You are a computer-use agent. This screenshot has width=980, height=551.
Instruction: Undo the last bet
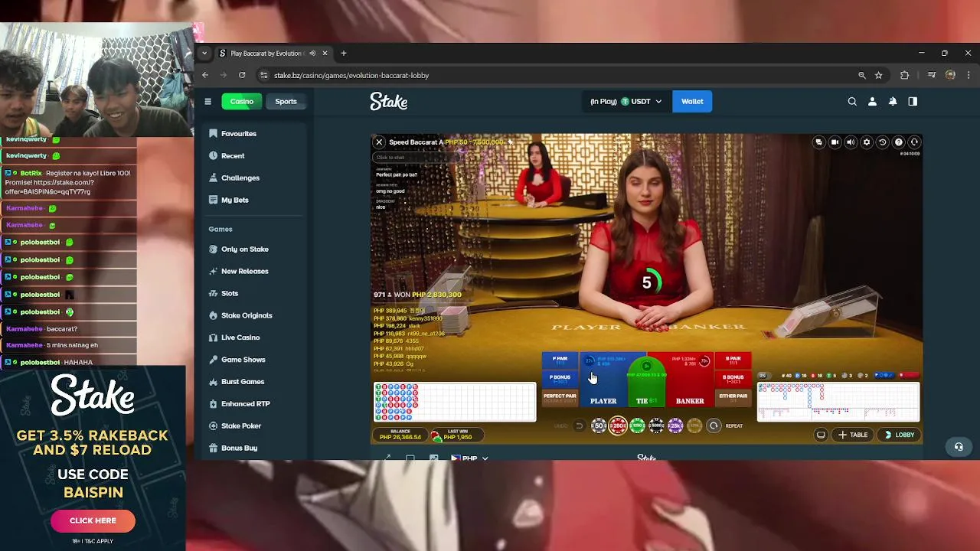point(580,425)
